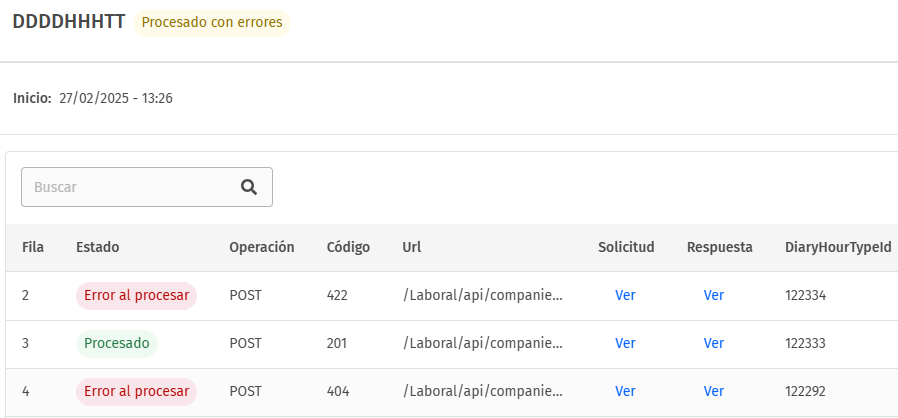Select the Error al procesar badge in row 2

tap(136, 295)
